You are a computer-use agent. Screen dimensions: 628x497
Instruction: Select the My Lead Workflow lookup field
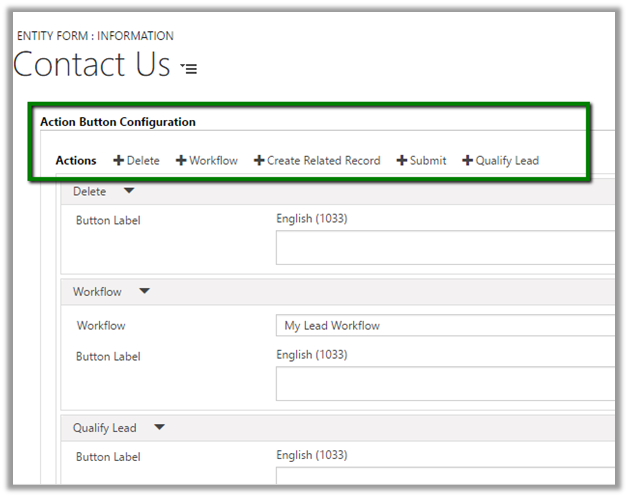coord(445,325)
